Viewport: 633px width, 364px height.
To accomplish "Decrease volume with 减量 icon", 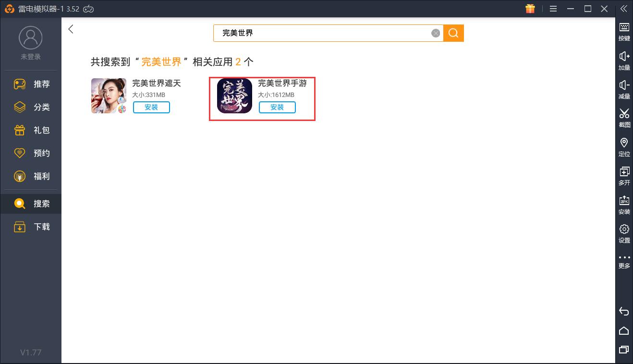I will (x=624, y=89).
